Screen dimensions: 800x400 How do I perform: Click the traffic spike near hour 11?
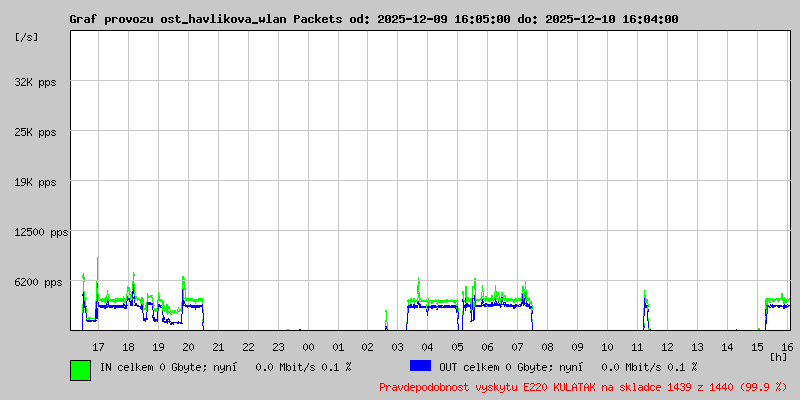tap(646, 310)
